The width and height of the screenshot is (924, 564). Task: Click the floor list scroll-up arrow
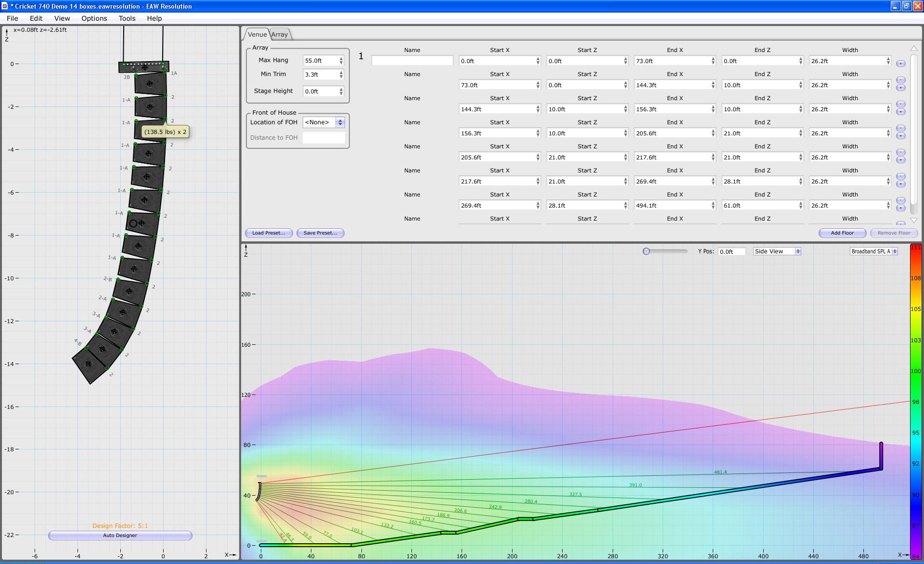click(913, 49)
